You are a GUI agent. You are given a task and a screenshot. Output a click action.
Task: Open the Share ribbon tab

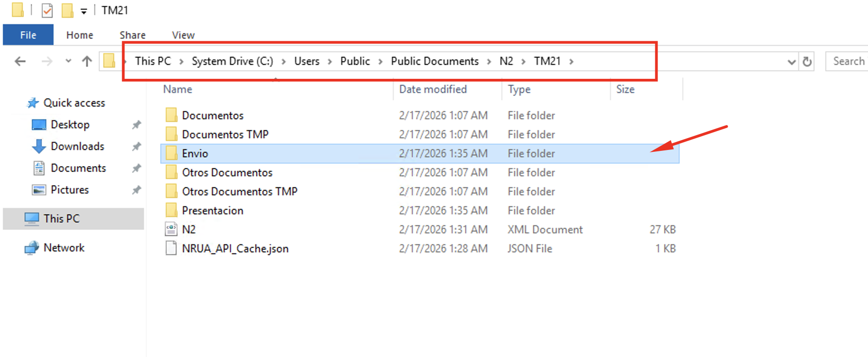tap(133, 35)
